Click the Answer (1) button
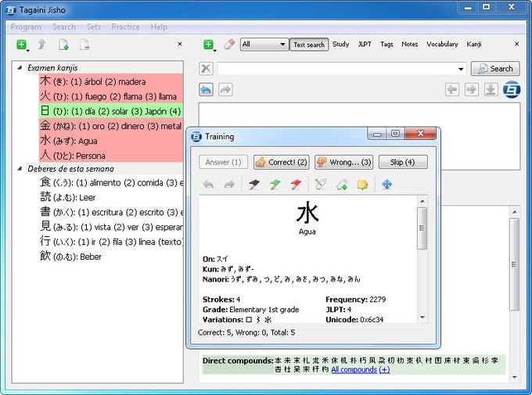 pos(223,162)
